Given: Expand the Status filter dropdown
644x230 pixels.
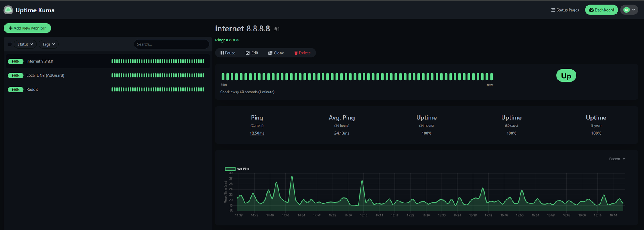Looking at the screenshot, I should pyautogui.click(x=25, y=44).
